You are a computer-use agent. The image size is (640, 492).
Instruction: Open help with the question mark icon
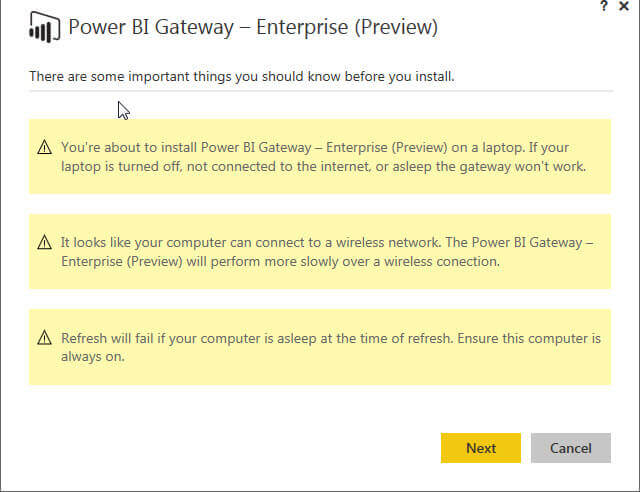point(604,7)
